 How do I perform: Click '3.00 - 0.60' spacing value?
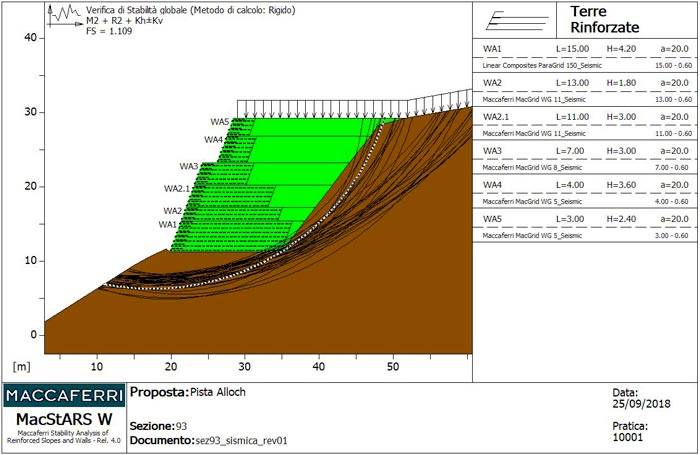click(673, 235)
